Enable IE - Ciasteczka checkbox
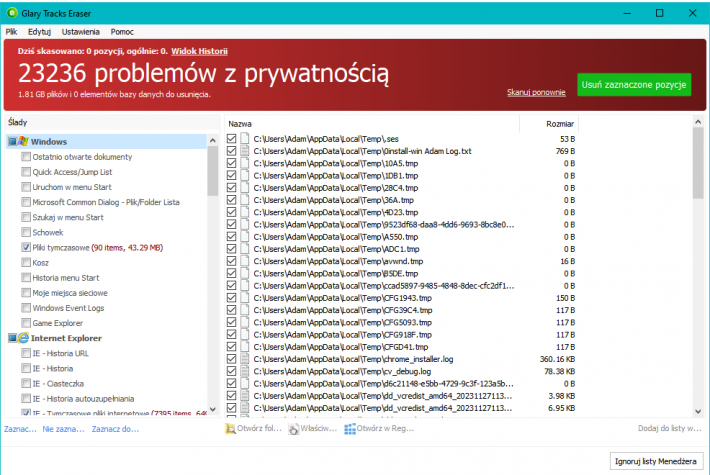 point(26,384)
